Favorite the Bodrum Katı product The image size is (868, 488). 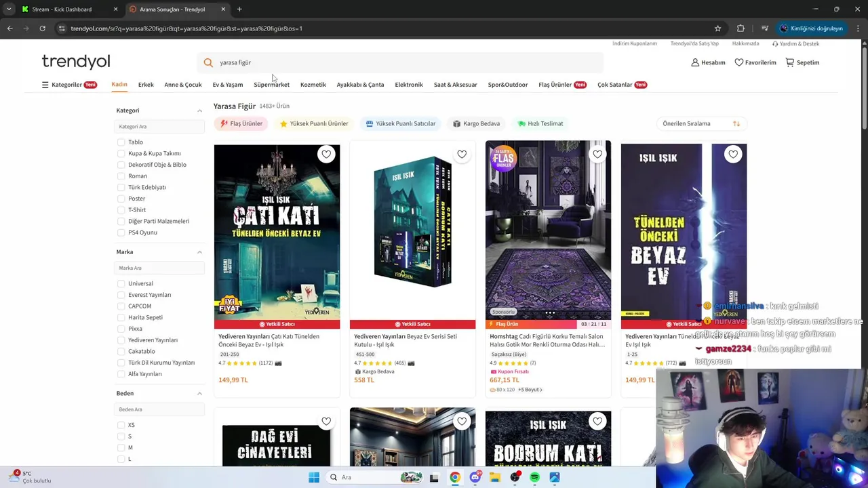597,422
